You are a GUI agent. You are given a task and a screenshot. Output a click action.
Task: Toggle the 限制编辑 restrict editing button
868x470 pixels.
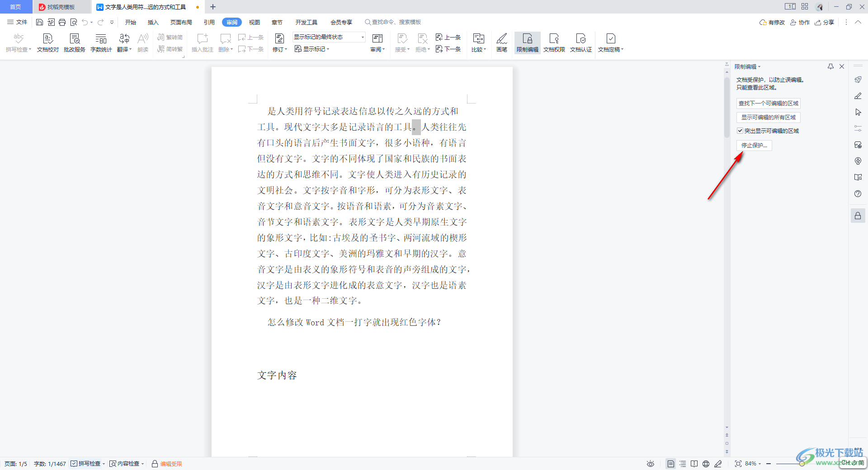point(527,43)
